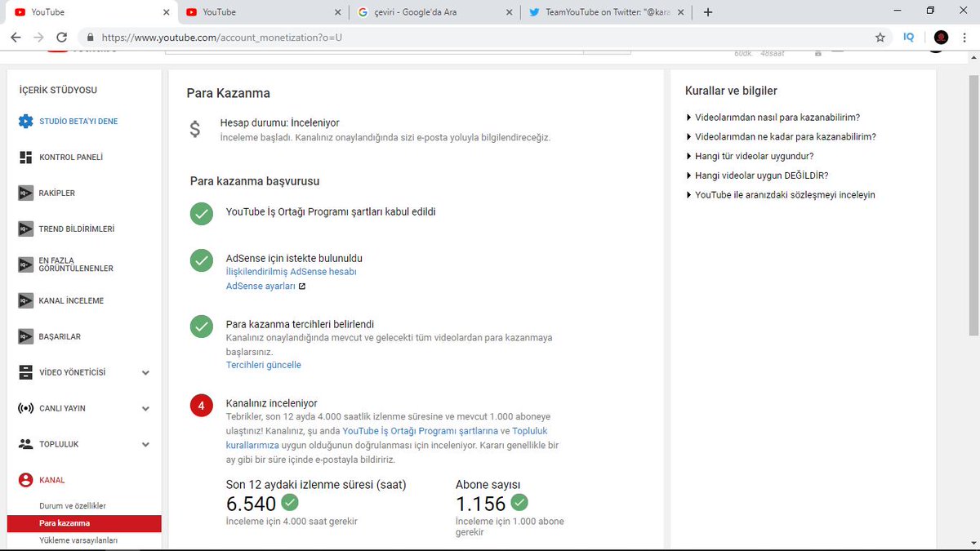The width and height of the screenshot is (980, 551).
Task: Click the 'Hesap durumu: İnceleniyor' text
Action: pos(280,122)
